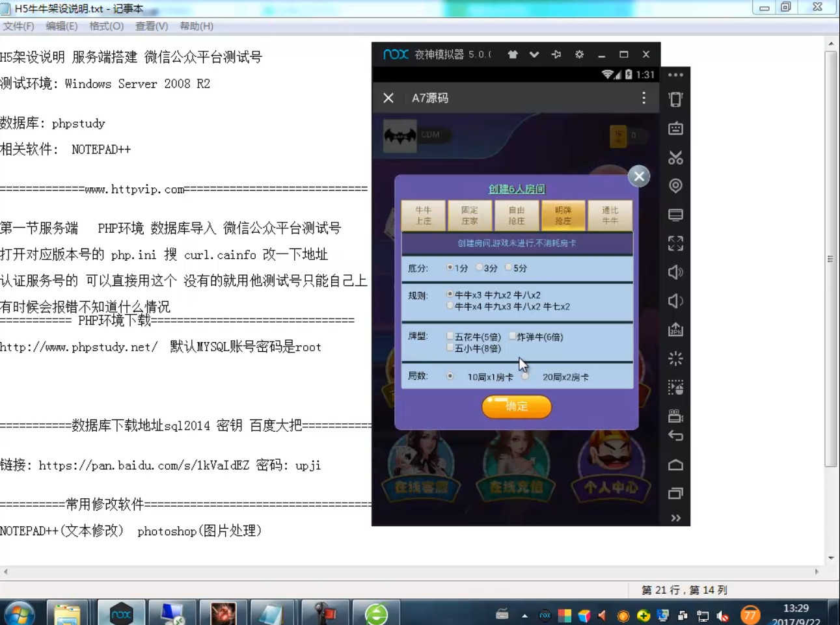This screenshot has height=625, width=840.
Task: Close the 创建6人房间 dialog
Action: (639, 176)
